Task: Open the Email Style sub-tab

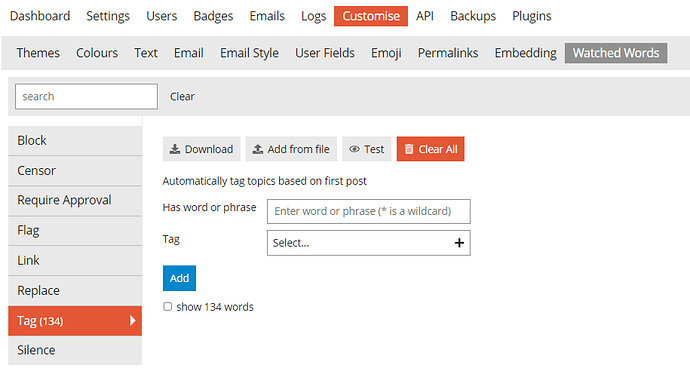Action: click(x=249, y=53)
